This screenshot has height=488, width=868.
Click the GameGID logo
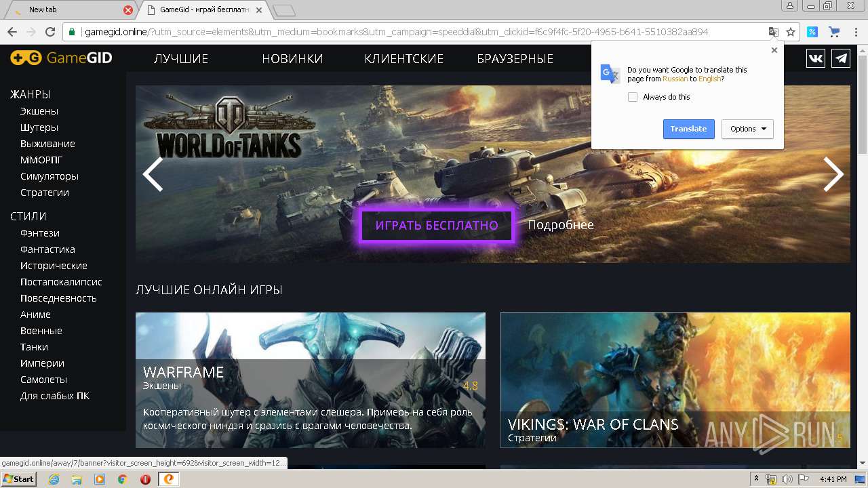pyautogui.click(x=61, y=58)
